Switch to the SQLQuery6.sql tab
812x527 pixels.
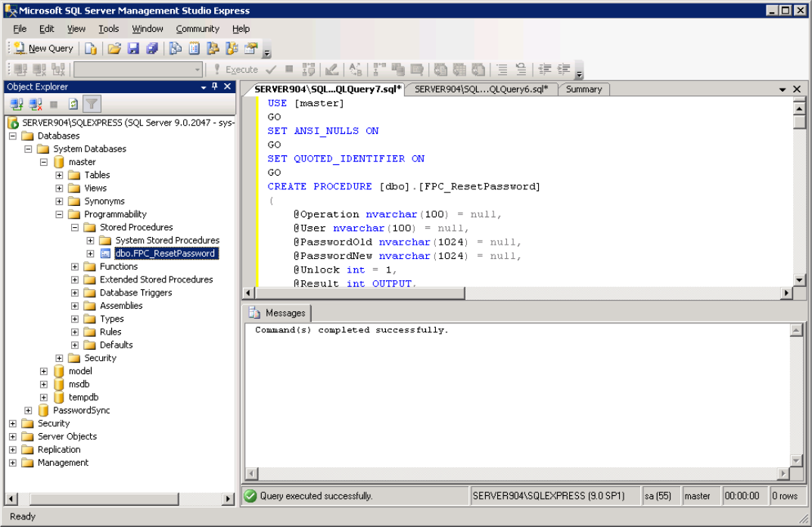coord(481,89)
